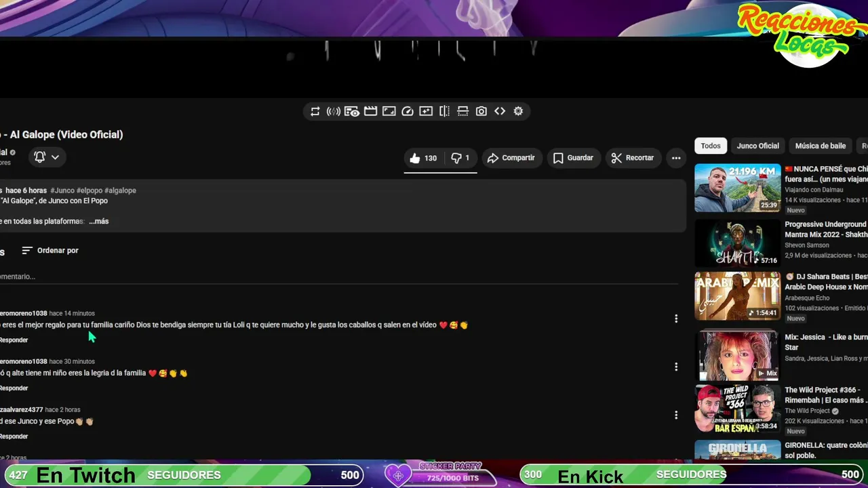
Task: Click 'The Wild Project #366' title
Action: [826, 395]
